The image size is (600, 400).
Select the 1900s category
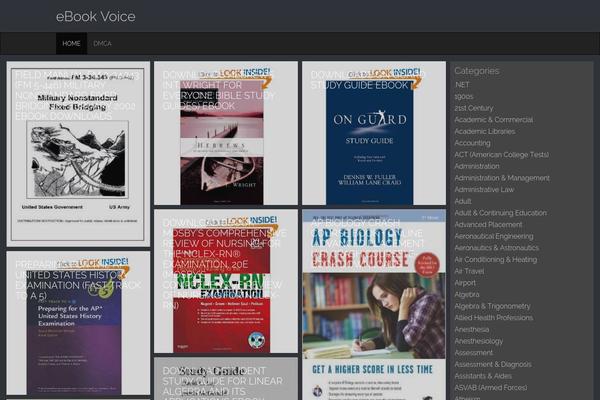pyautogui.click(x=464, y=96)
